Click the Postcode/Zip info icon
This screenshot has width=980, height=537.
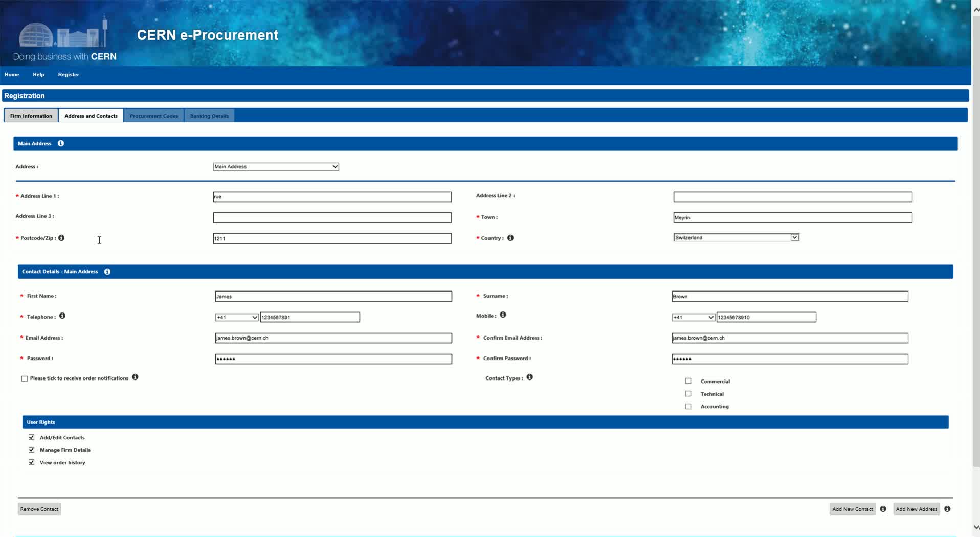click(x=61, y=238)
